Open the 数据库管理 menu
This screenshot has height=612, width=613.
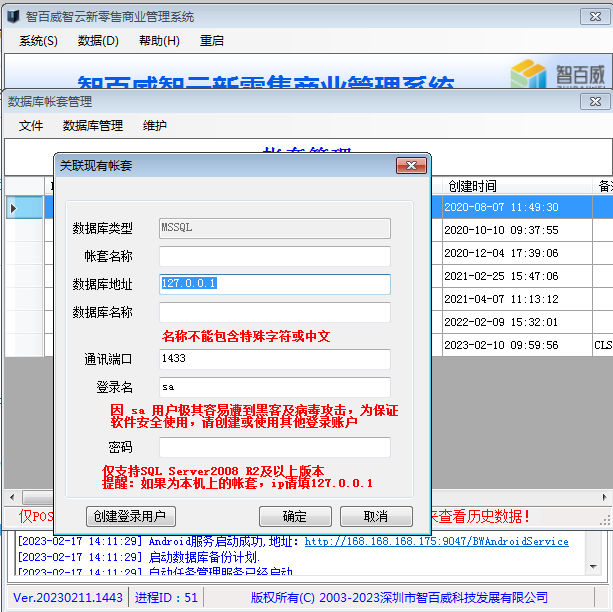(x=92, y=126)
